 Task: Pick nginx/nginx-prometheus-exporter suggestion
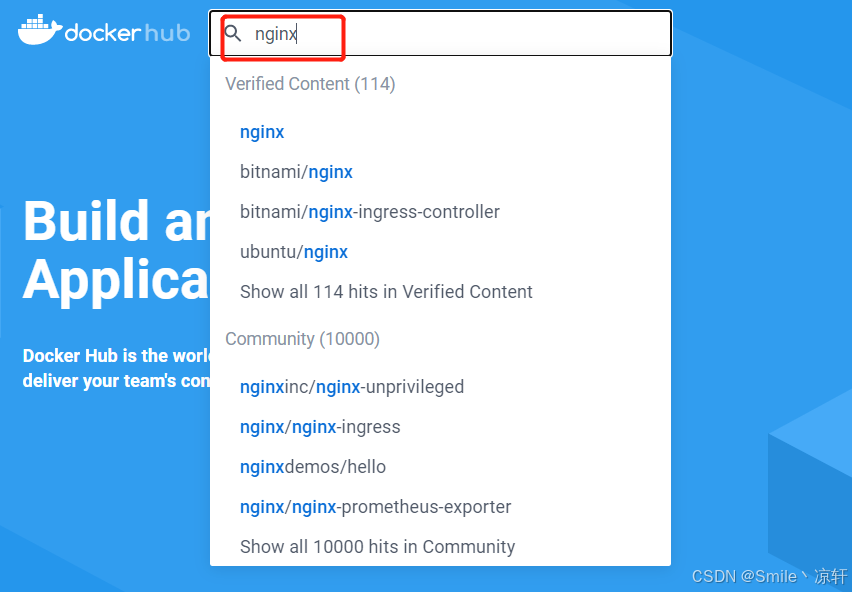pyautogui.click(x=375, y=507)
